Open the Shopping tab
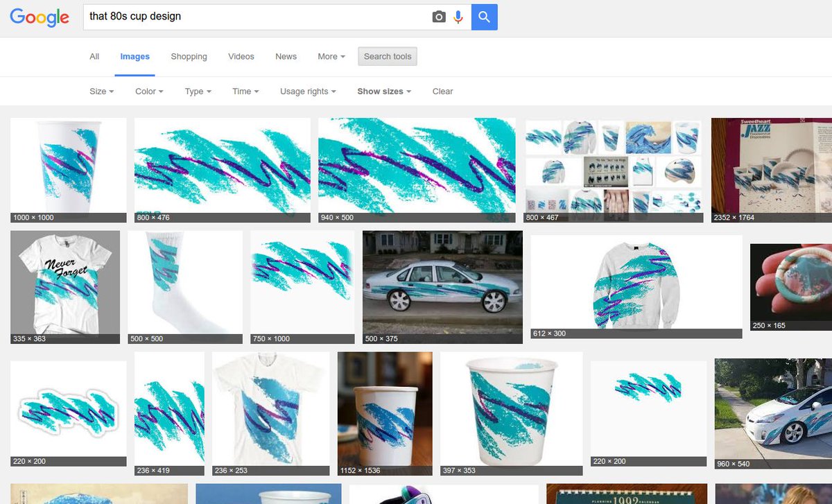This screenshot has height=504, width=832. 189,57
